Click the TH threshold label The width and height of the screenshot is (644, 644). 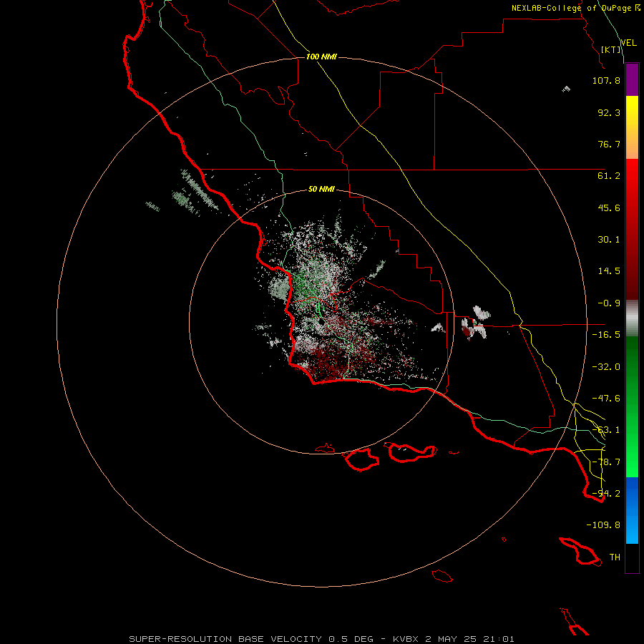pyautogui.click(x=615, y=557)
